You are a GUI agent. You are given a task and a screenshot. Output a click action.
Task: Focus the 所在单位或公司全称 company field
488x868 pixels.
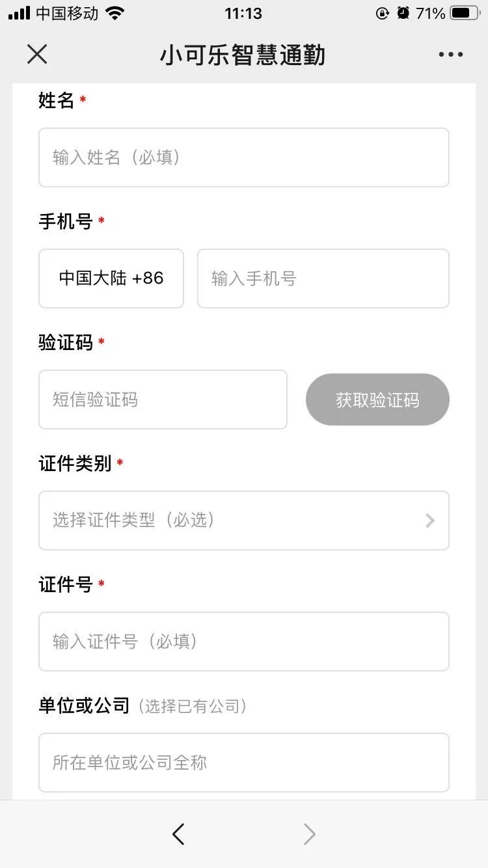(244, 763)
